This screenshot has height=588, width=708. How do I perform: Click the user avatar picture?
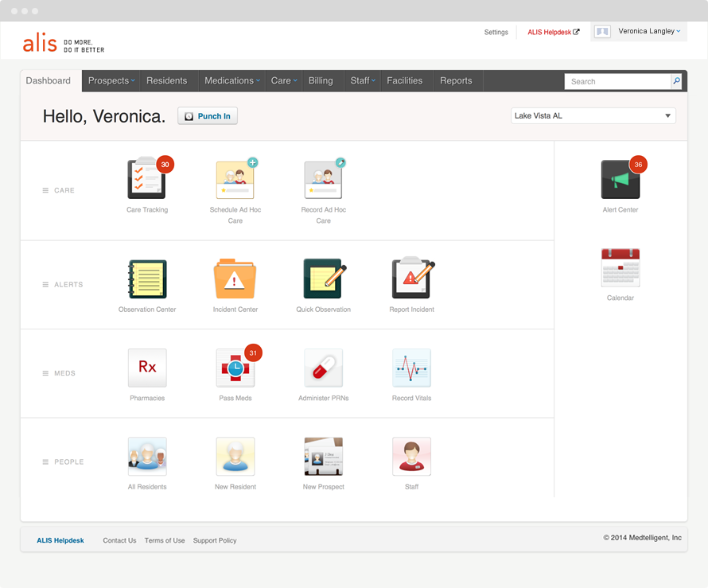pyautogui.click(x=602, y=31)
